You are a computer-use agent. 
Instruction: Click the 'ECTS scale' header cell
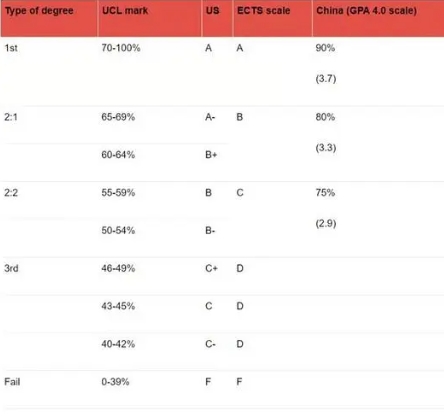pyautogui.click(x=263, y=11)
